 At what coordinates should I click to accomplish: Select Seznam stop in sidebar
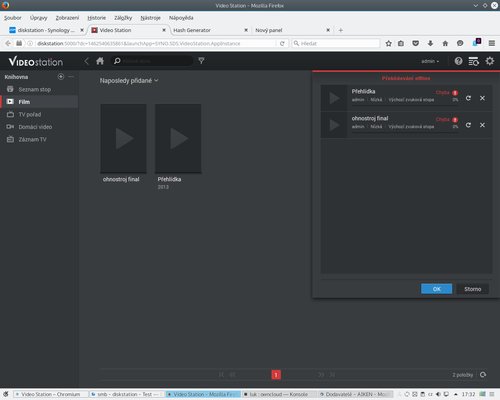coord(39,89)
